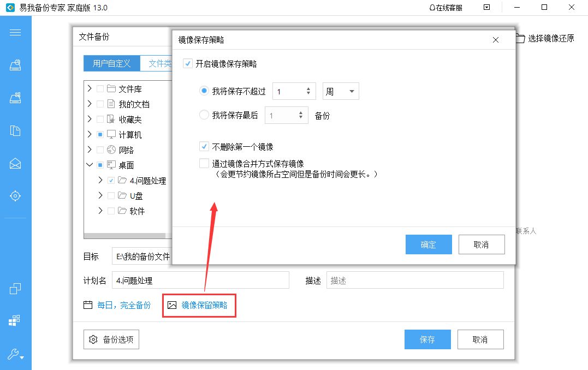Collapse the 桌面 tree node

[90, 165]
